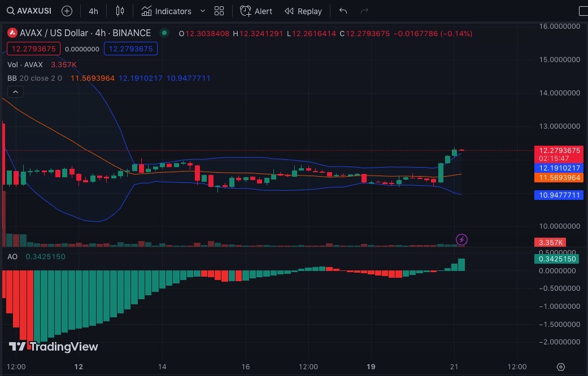This screenshot has height=376, width=588.
Task: Create an Alert from the toolbar
Action: [x=256, y=11]
